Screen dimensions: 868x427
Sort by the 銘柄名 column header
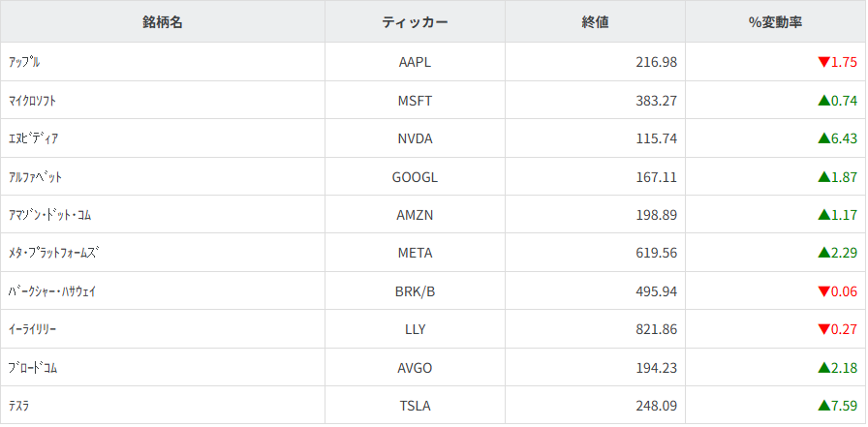pos(163,22)
